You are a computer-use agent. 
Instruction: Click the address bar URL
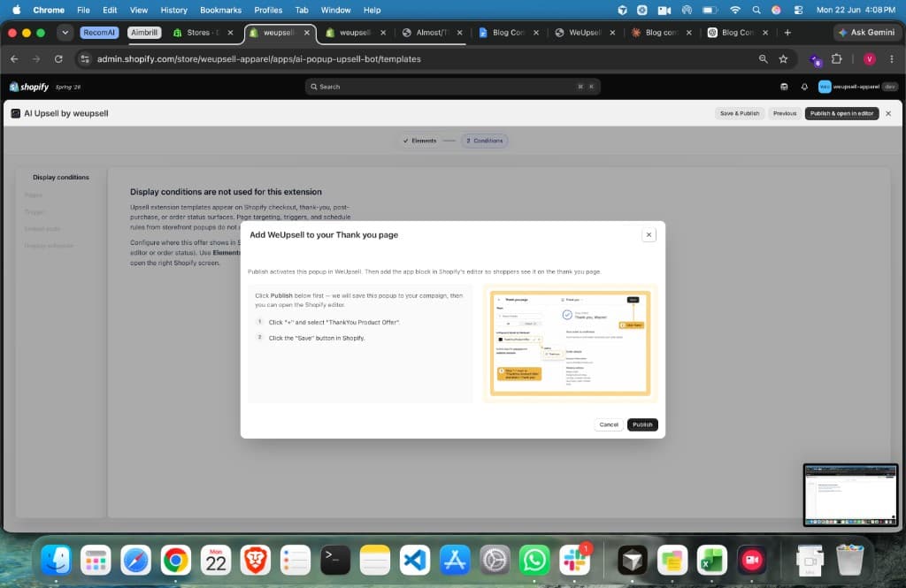(x=259, y=59)
